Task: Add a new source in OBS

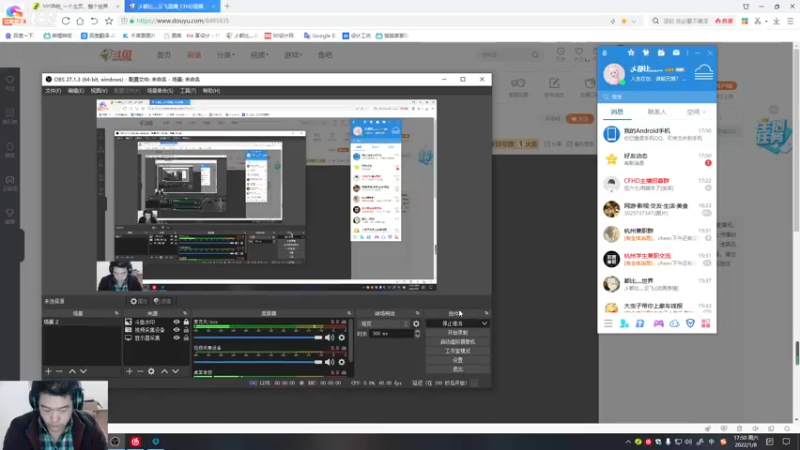Action: coord(129,371)
